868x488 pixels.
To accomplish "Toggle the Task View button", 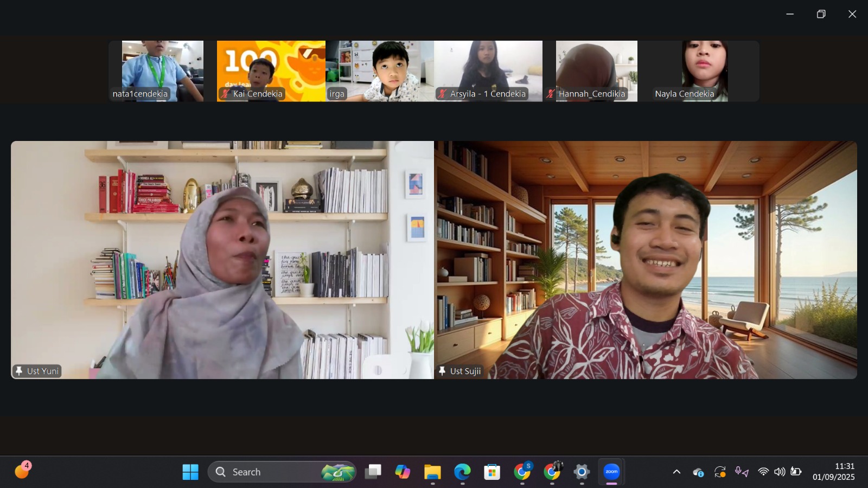I will (x=373, y=472).
